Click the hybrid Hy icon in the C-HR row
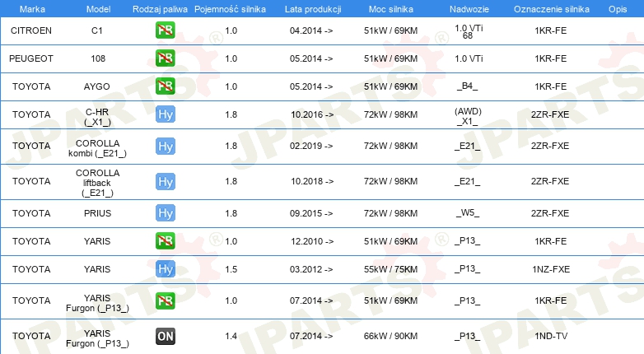This screenshot has height=354, width=644. tap(166, 114)
